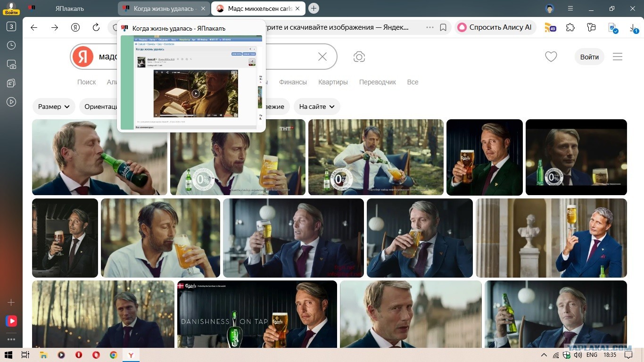644x362 pixels.
Task: Open the 'Поиск' search category
Action: [87, 82]
